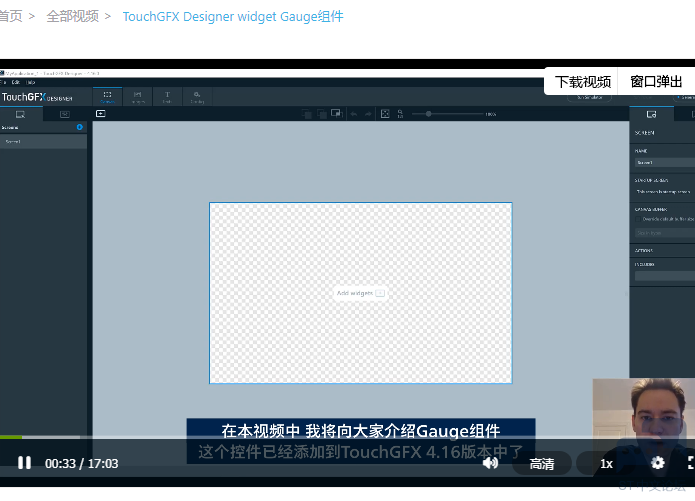
Task: Adjust the canvas zoom slider handle
Action: tap(429, 114)
